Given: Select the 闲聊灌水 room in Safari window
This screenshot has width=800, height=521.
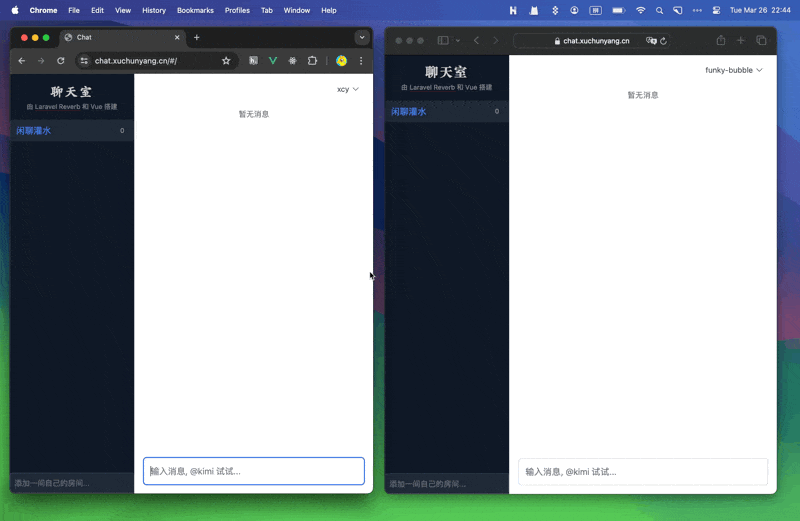Looking at the screenshot, I should pyautogui.click(x=409, y=112).
